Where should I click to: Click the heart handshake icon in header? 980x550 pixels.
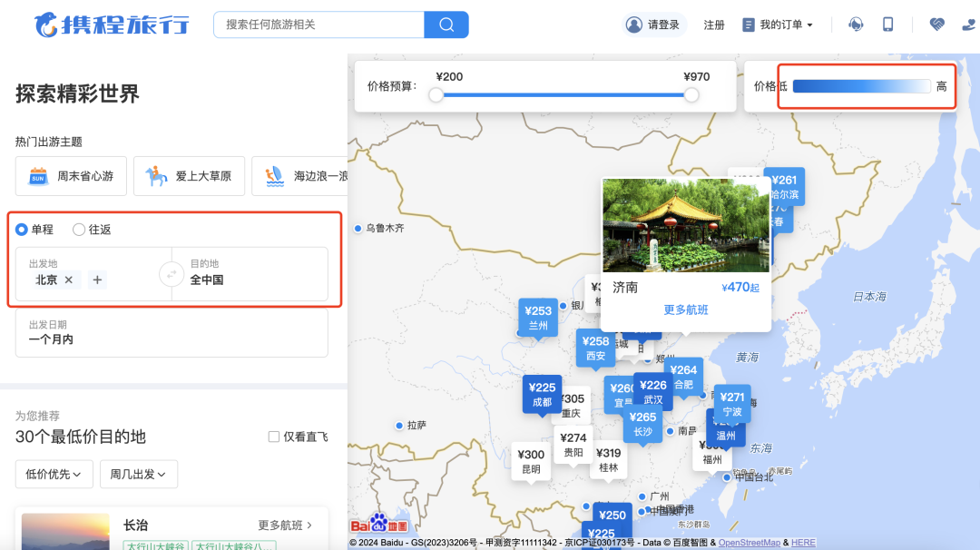[937, 25]
